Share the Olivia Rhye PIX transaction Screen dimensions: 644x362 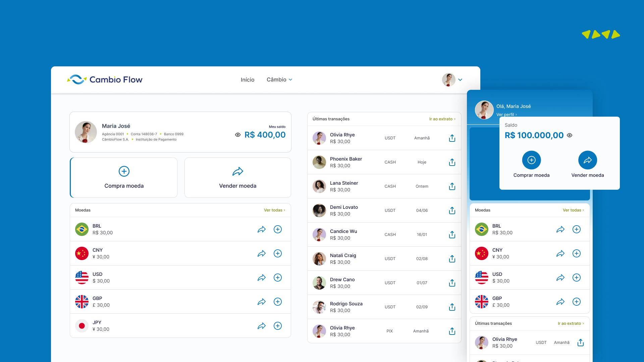click(452, 331)
